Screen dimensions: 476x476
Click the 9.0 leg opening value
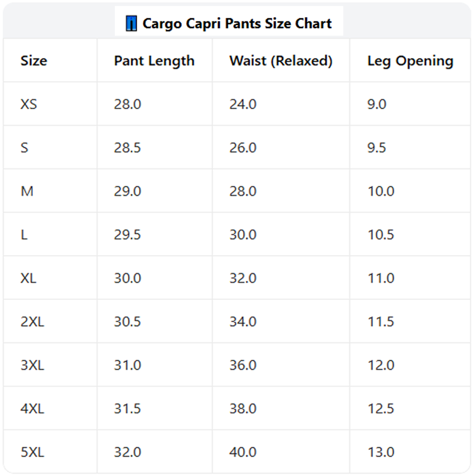click(x=377, y=104)
